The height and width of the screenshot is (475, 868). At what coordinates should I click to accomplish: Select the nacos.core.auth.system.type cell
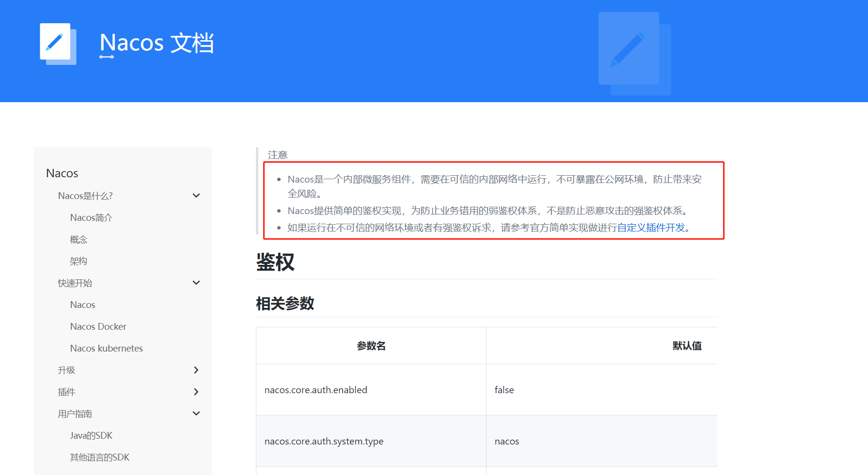click(371, 441)
